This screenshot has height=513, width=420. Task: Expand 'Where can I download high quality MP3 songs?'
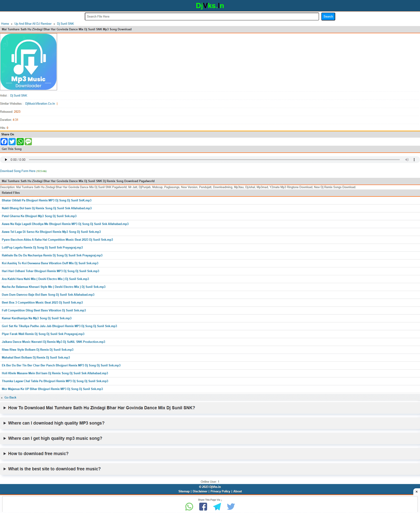tap(56, 423)
